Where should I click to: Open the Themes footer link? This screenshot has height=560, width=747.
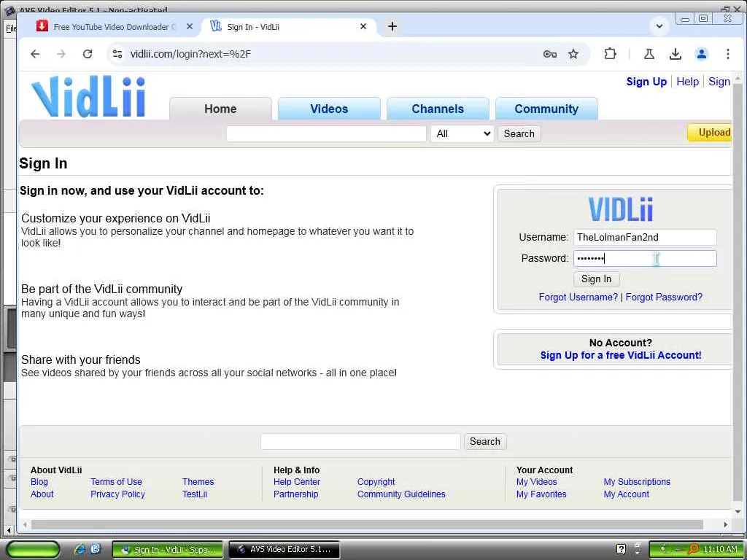[x=198, y=482]
